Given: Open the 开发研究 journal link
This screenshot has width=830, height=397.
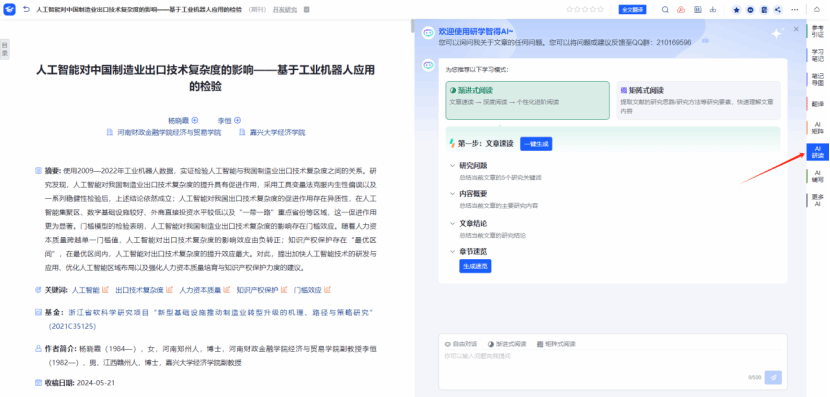Looking at the screenshot, I should [285, 10].
